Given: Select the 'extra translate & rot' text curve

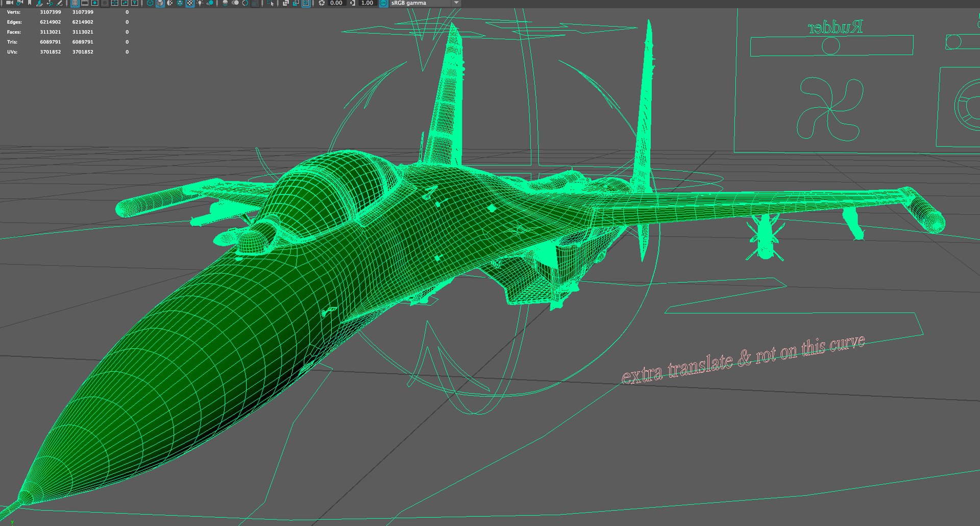Looking at the screenshot, I should tap(743, 360).
